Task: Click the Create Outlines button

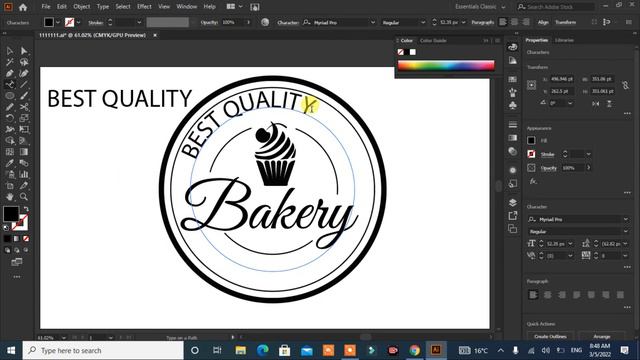Action: [550, 336]
